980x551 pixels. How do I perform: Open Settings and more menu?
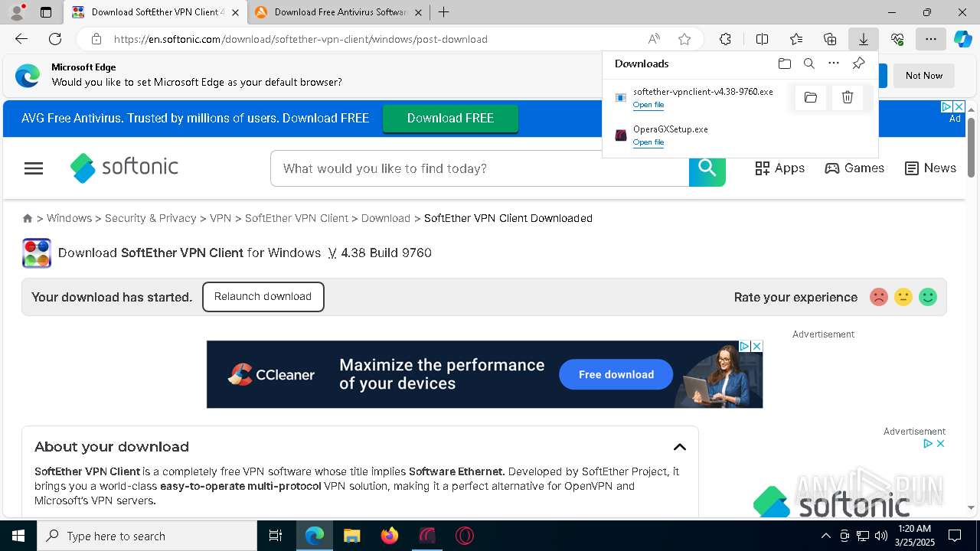click(x=930, y=39)
